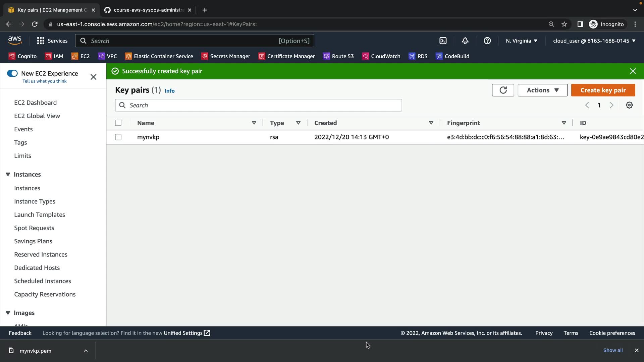
Task: Open the Key pairs Info link
Action: (169, 91)
